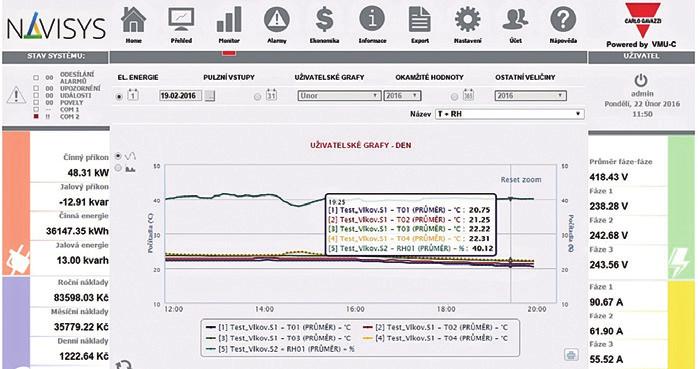Click the admin user name

coord(642,94)
